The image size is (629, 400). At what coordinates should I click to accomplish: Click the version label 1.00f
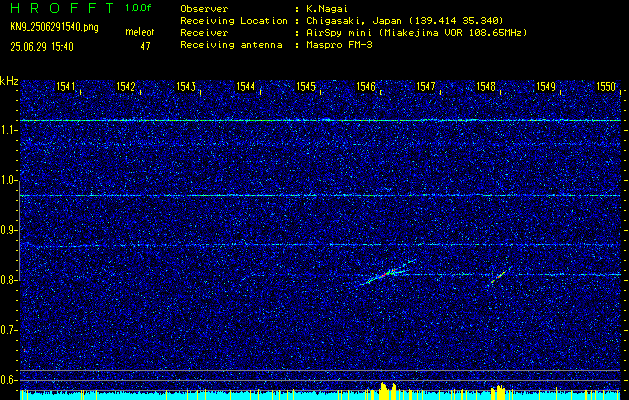[138, 8]
